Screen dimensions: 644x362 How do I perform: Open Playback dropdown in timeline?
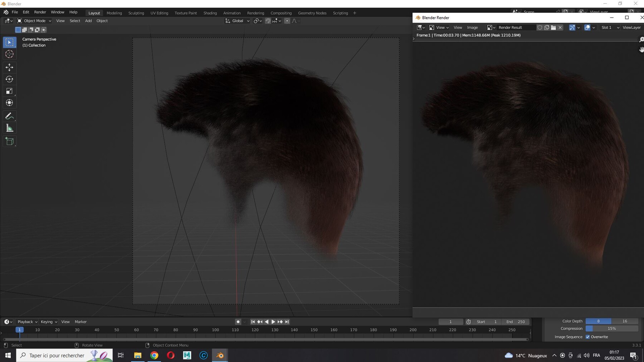(x=28, y=322)
